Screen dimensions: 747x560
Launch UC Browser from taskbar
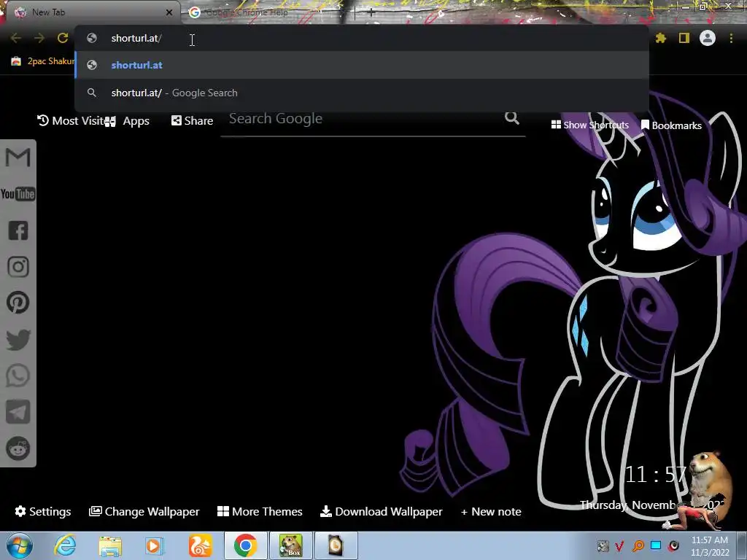click(x=201, y=545)
